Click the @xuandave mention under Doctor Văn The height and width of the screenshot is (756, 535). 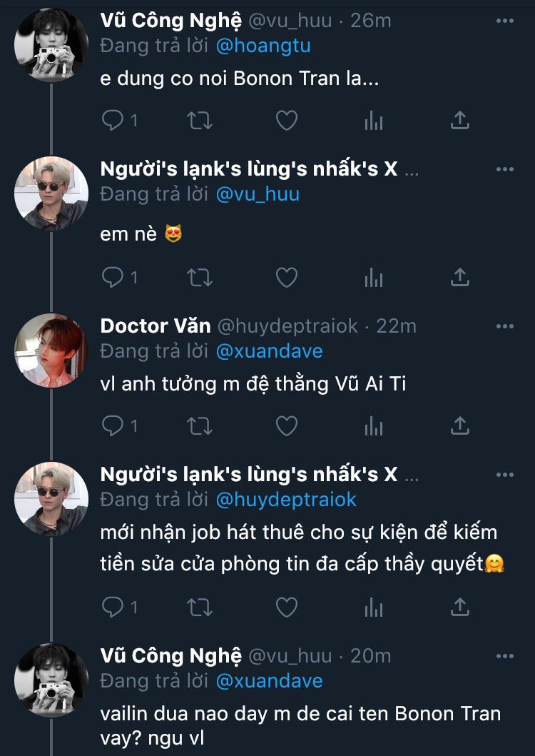(x=269, y=351)
